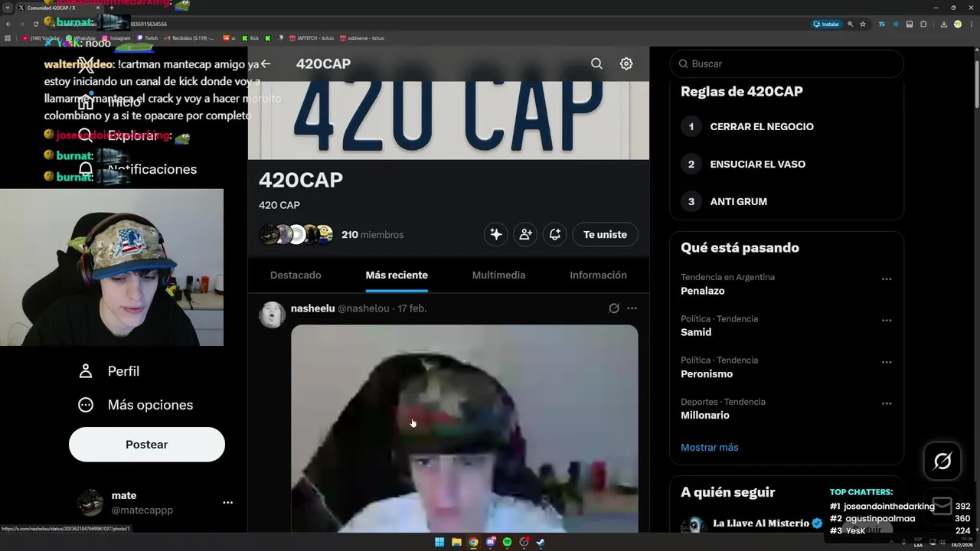Toggle community notifications bell-plus icon
Screen dimensions: 980x551
[554, 235]
